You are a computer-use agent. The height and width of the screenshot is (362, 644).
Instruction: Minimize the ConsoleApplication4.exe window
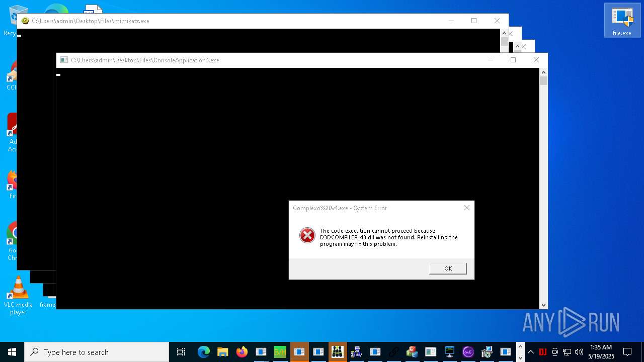tap(491, 60)
